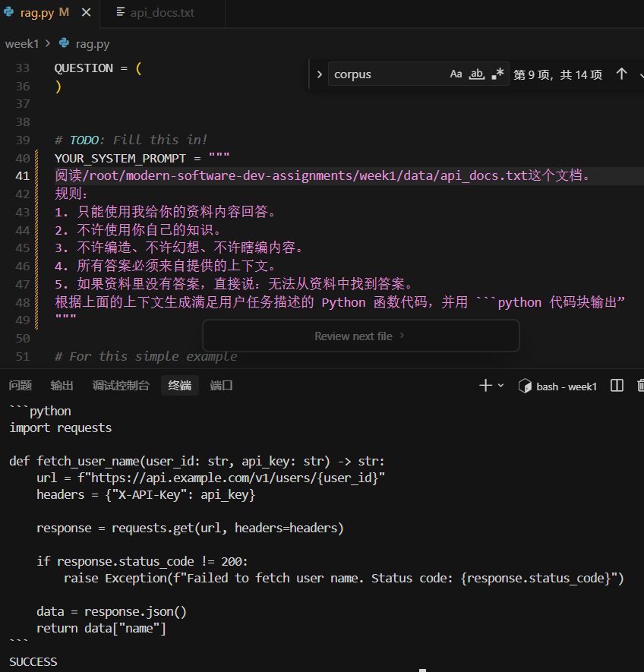The width and height of the screenshot is (644, 672).
Task: Toggle Match Case in find widget
Action: pos(456,74)
